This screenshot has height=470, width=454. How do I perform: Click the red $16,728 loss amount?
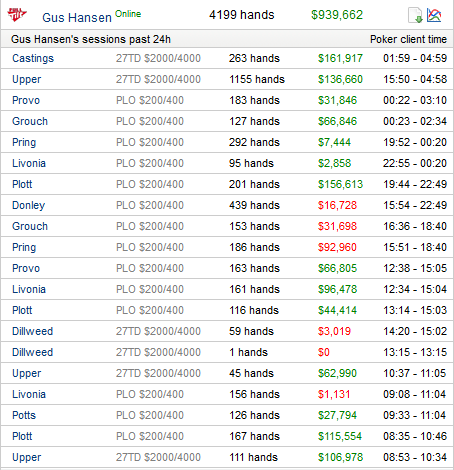(x=337, y=205)
